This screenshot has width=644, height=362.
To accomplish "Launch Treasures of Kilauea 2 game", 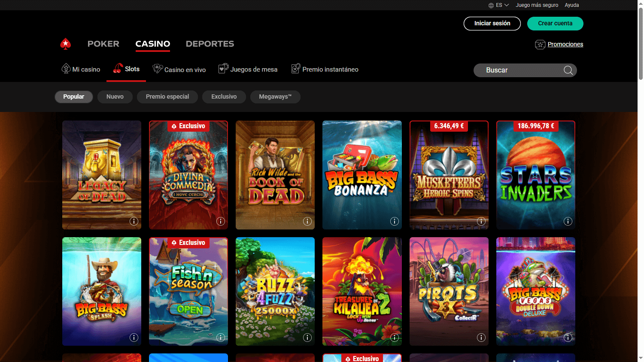I will point(362,292).
